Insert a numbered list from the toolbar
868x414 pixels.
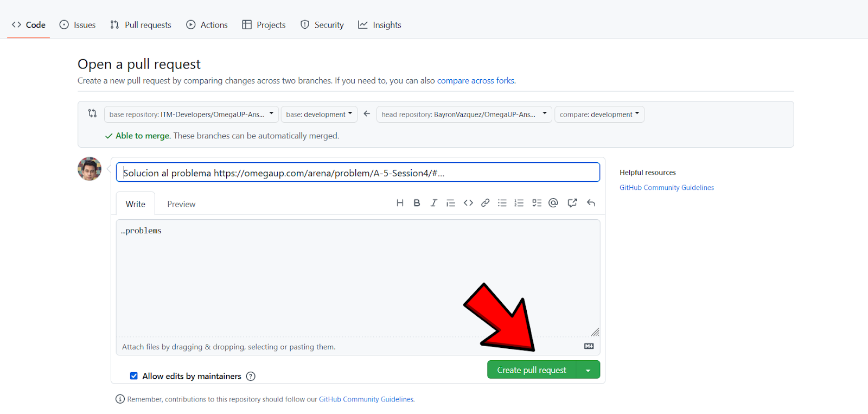519,203
